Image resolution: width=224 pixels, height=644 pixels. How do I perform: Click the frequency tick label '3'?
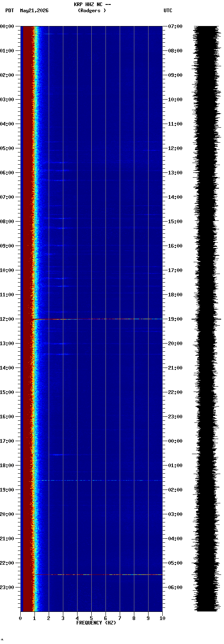point(63,618)
